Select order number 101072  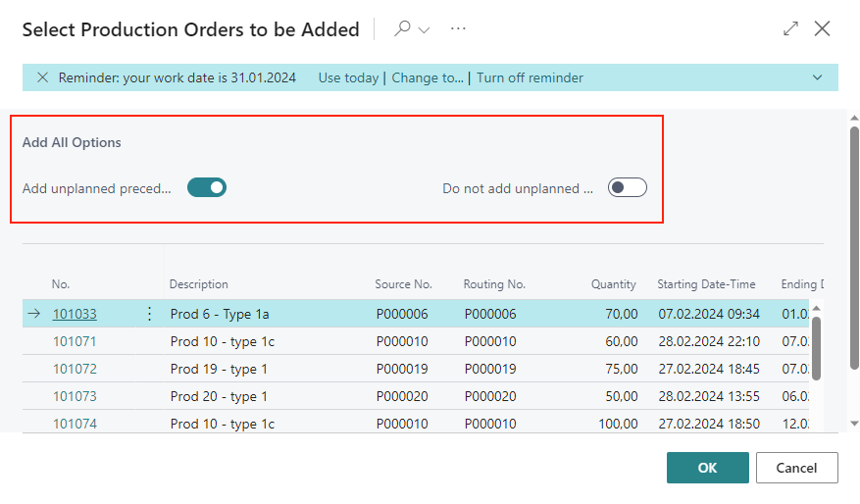coord(75,369)
